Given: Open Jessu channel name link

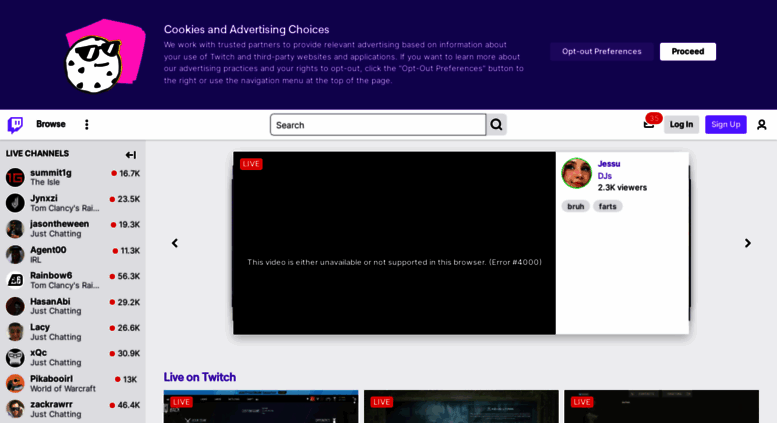Looking at the screenshot, I should click(609, 164).
